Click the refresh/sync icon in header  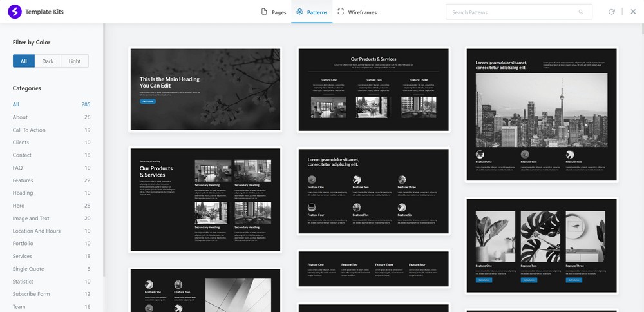click(x=611, y=12)
